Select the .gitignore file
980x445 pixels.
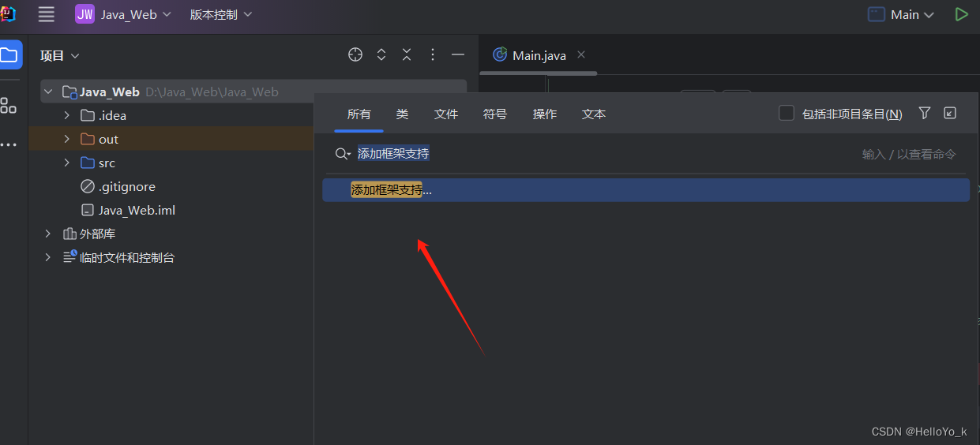tap(118, 186)
